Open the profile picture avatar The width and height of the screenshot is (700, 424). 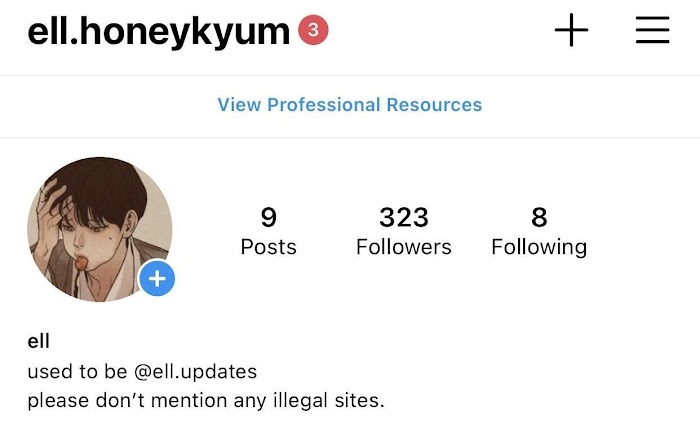coord(100,229)
